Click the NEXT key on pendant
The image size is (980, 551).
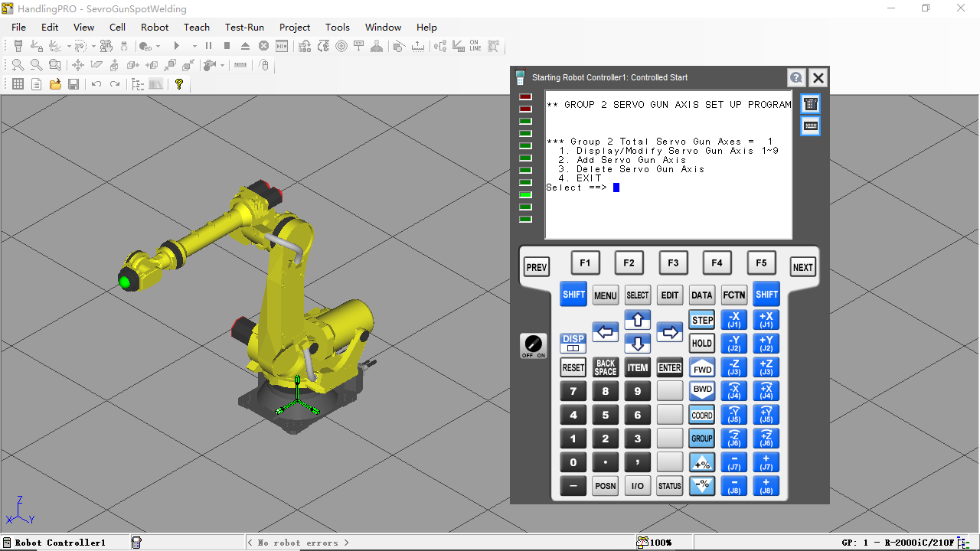803,267
